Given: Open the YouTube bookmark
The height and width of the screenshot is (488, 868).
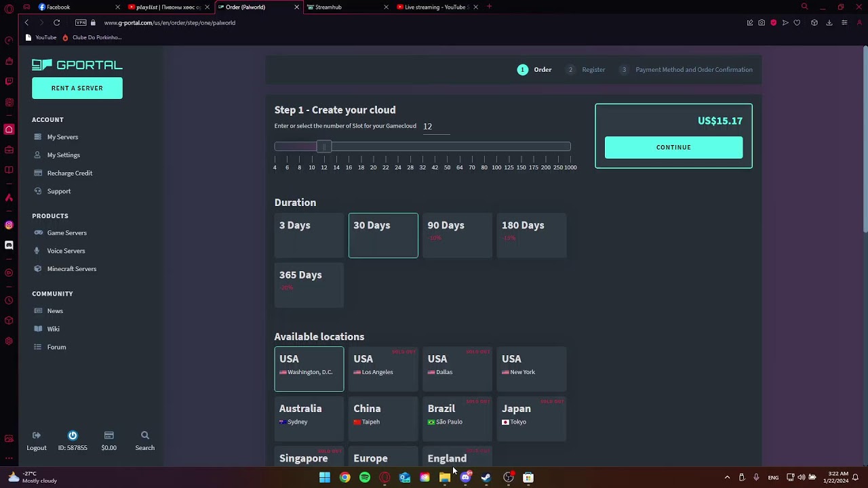Looking at the screenshot, I should pos(41,37).
